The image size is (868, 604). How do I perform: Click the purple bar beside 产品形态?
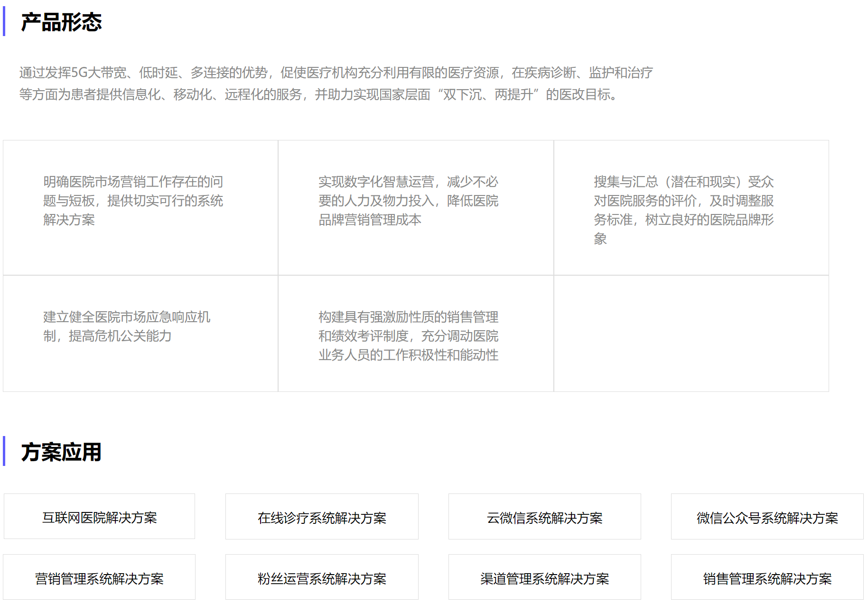click(x=4, y=21)
